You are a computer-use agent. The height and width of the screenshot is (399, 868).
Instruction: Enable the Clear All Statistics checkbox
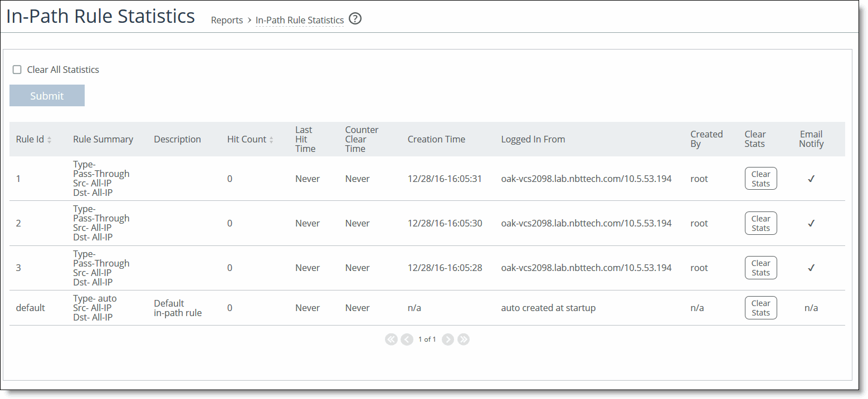pos(17,69)
